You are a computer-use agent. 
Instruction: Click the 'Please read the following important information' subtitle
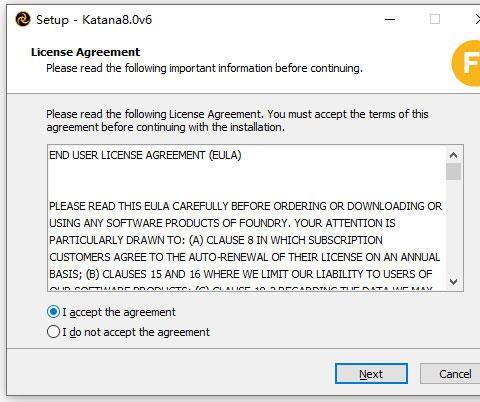[x=204, y=68]
